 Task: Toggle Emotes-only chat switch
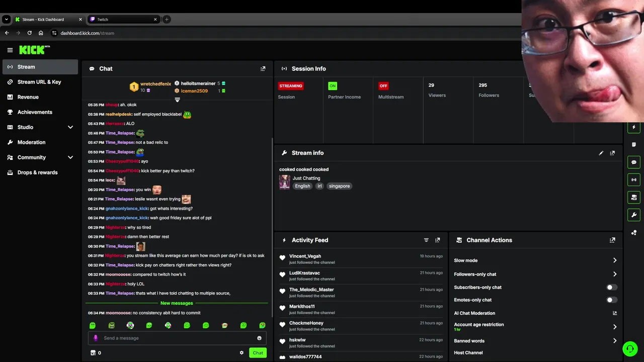pyautogui.click(x=612, y=300)
